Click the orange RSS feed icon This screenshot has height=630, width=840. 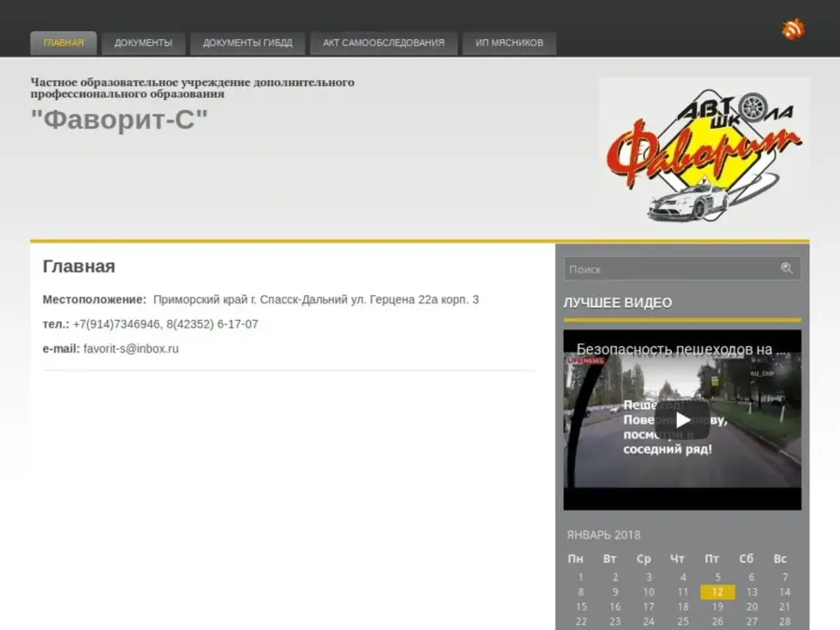click(x=793, y=29)
